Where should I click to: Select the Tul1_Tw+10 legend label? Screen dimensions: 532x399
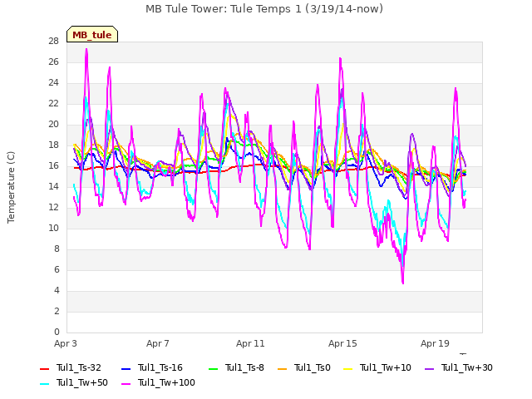point(386,367)
